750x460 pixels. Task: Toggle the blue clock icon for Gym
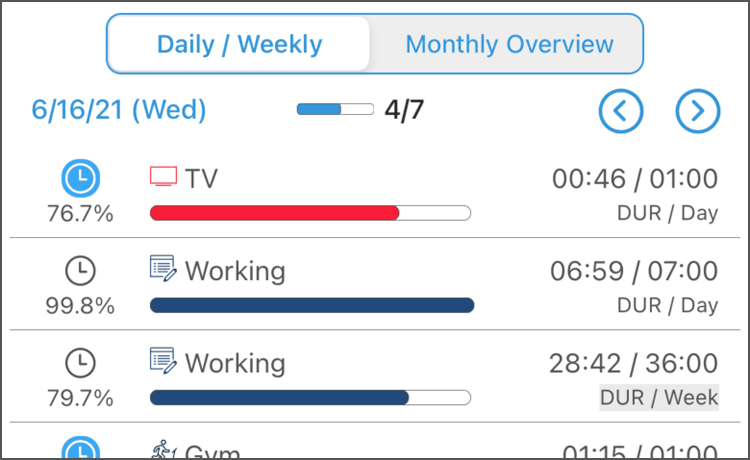click(80, 448)
